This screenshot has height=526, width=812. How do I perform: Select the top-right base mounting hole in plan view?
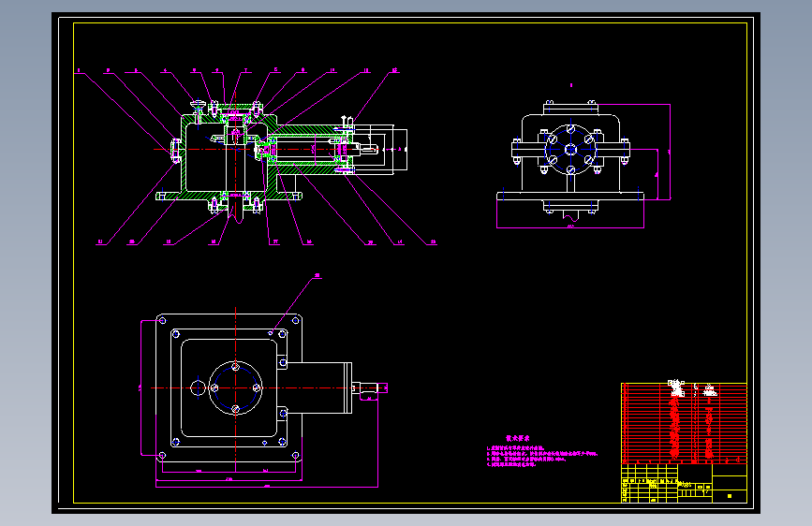pos(296,321)
